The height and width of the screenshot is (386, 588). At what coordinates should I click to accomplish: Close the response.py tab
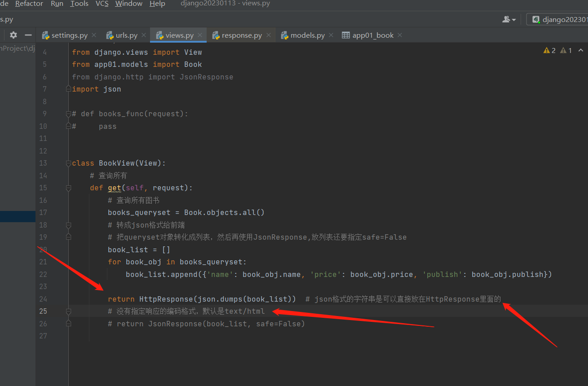(x=269, y=35)
